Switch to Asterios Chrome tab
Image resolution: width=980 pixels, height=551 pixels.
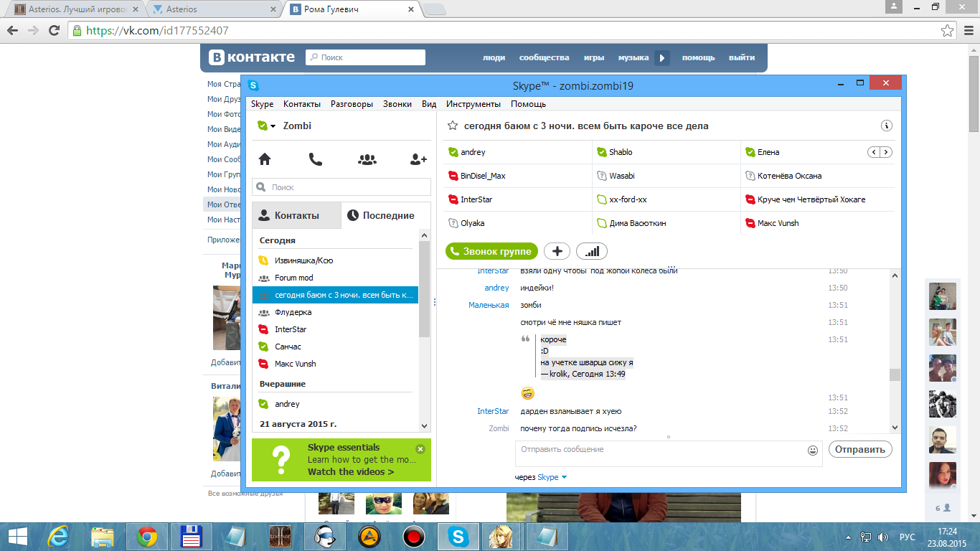(x=212, y=9)
